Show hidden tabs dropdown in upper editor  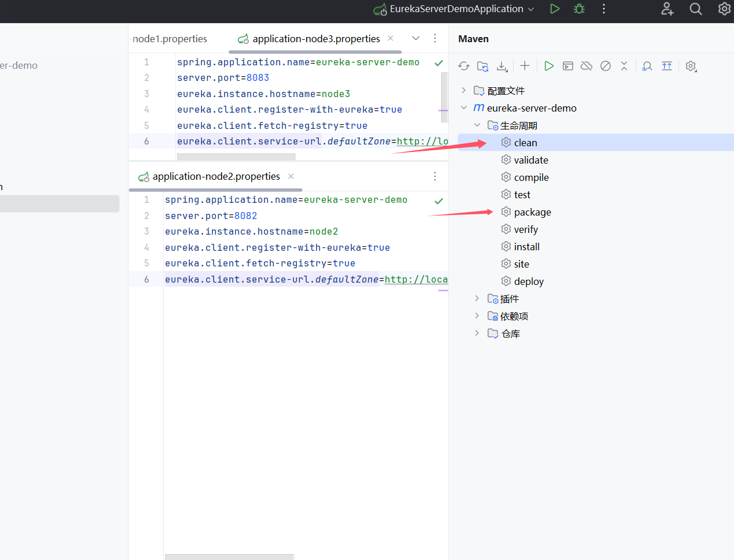(416, 38)
